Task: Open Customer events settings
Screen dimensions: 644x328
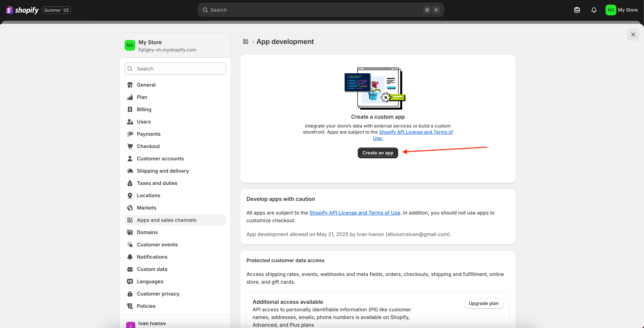Action: 157,245
